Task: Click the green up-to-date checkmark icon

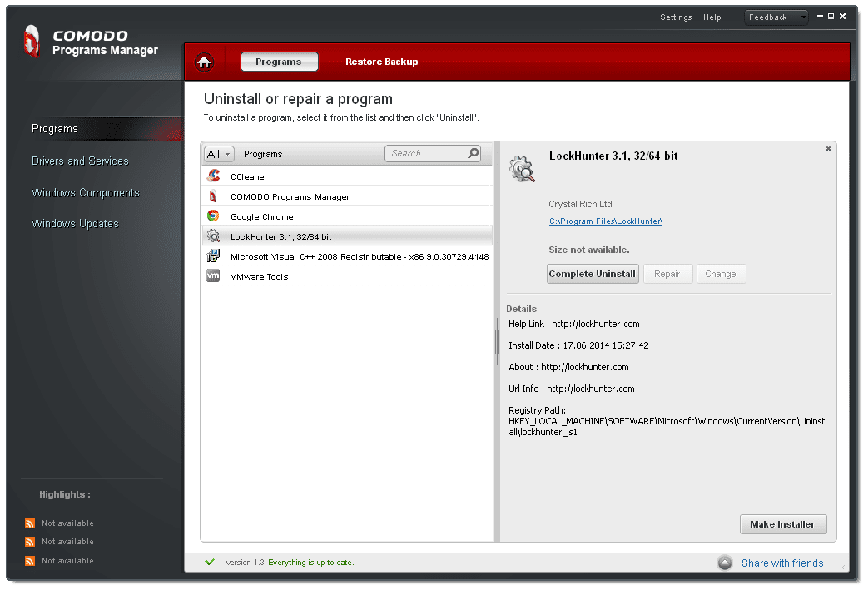Action: (210, 562)
